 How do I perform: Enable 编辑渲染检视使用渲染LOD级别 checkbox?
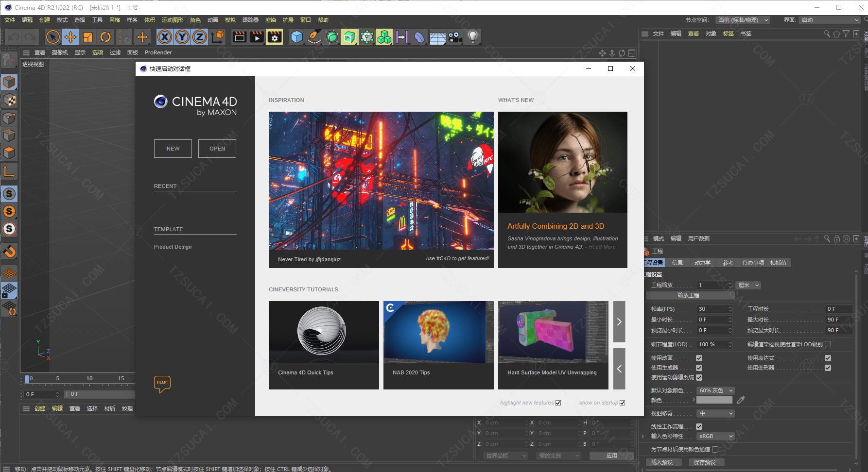[x=828, y=344]
